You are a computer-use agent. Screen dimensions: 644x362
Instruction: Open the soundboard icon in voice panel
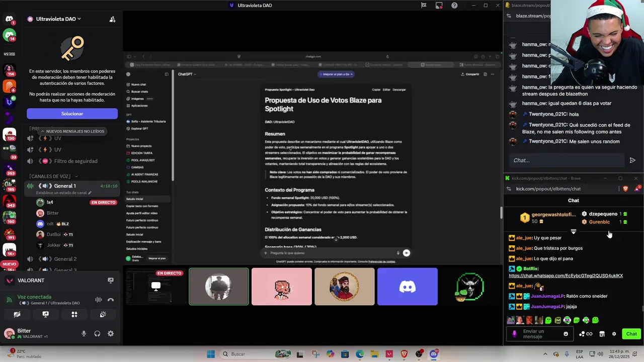pos(103,314)
